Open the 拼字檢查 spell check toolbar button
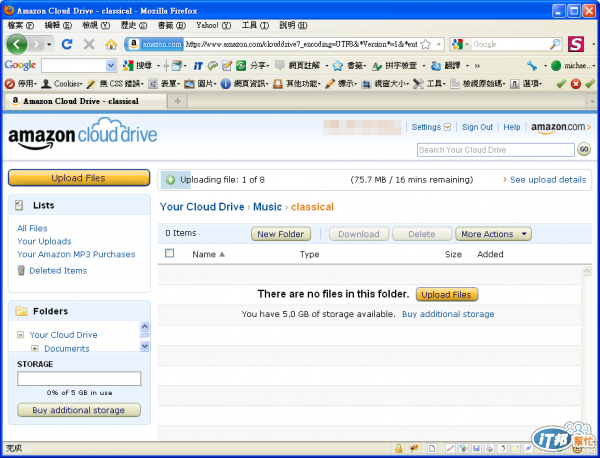The image size is (600, 458). 395,66
